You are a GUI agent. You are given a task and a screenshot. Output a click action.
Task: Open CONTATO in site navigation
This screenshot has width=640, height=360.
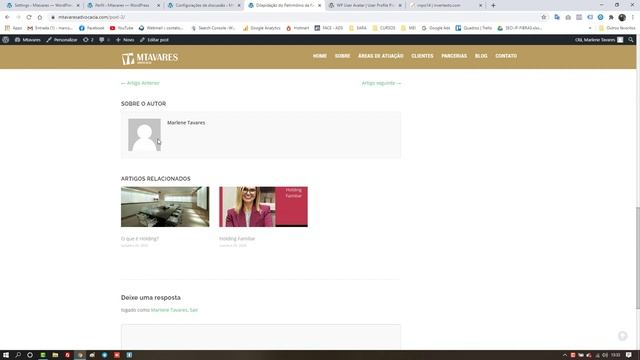pyautogui.click(x=506, y=56)
